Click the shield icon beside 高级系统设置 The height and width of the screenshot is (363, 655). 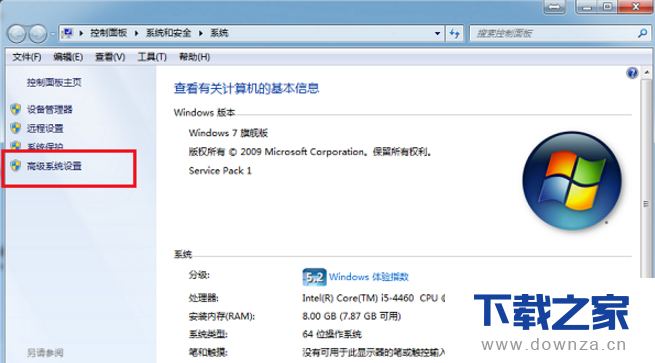[x=16, y=165]
